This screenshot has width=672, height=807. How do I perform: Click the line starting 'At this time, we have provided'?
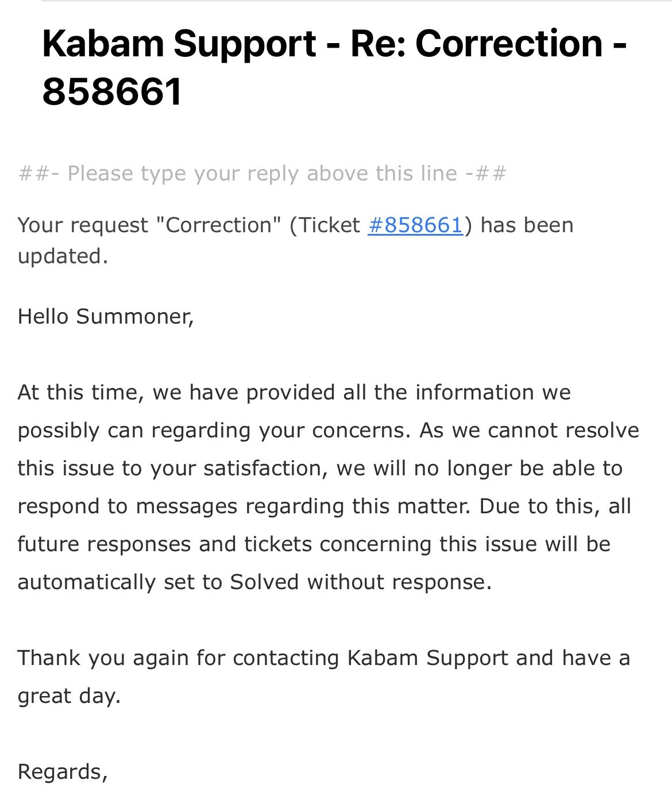(294, 393)
